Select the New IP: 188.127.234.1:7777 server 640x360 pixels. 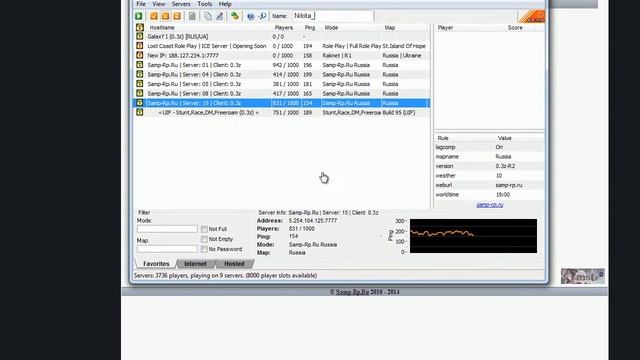282,55
